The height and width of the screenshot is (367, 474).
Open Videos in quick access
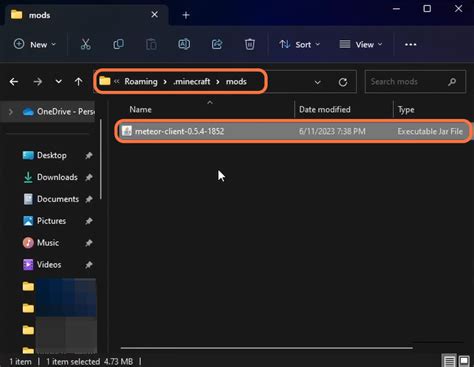[x=49, y=265]
